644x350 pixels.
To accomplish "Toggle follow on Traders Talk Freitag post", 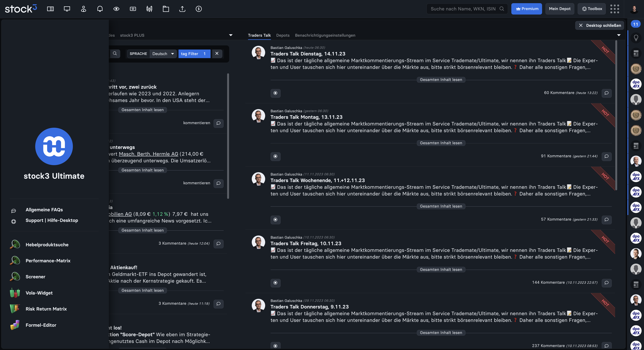I will 275,283.
